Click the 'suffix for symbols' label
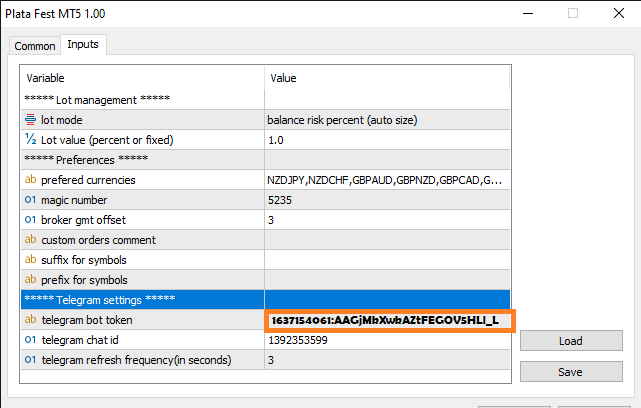 [x=84, y=260]
